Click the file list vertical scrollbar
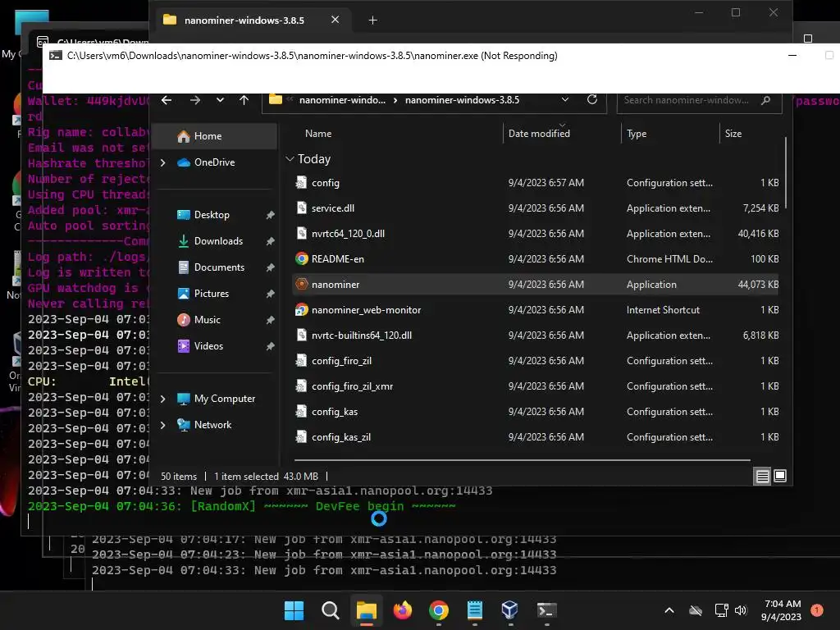 (786, 172)
